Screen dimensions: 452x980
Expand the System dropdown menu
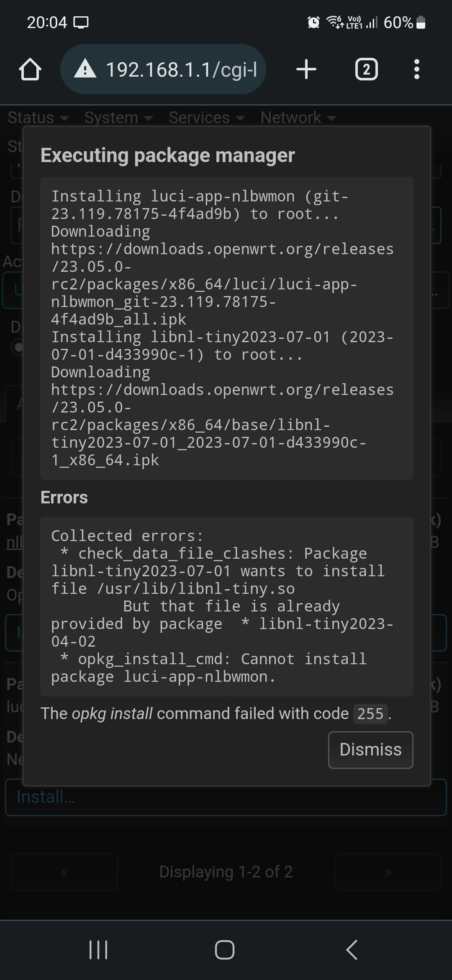119,118
